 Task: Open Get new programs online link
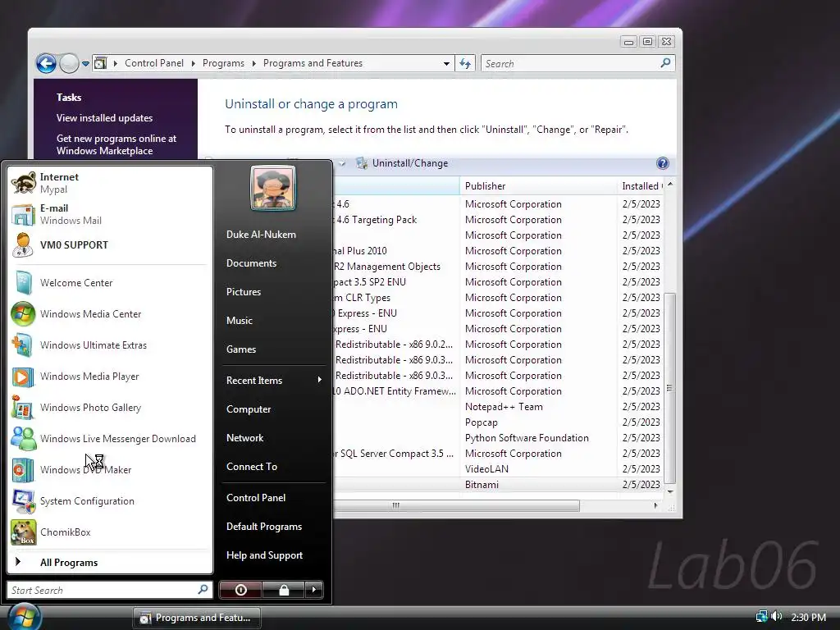(116, 144)
